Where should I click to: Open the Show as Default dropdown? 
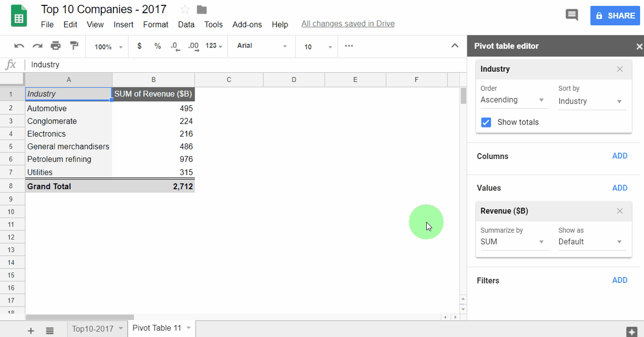(x=593, y=242)
